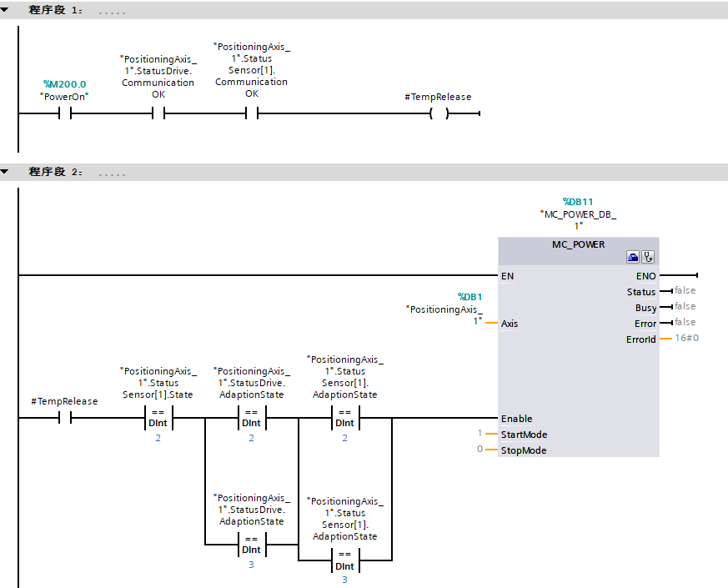
Task: Collapse network 程序段 2
Action: coord(6,172)
